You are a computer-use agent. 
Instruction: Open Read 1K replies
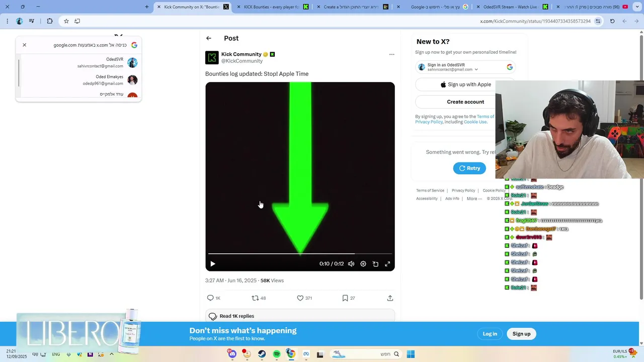[300, 316]
